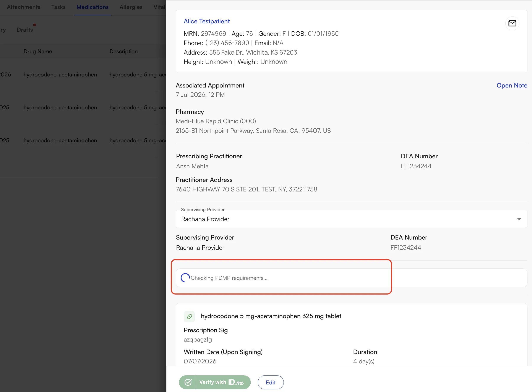Select the Medications tab
532x392 pixels.
pos(92,7)
